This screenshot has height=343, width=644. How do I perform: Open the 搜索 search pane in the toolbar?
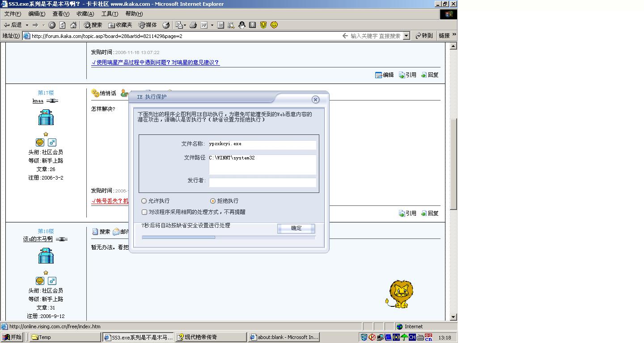pos(93,25)
